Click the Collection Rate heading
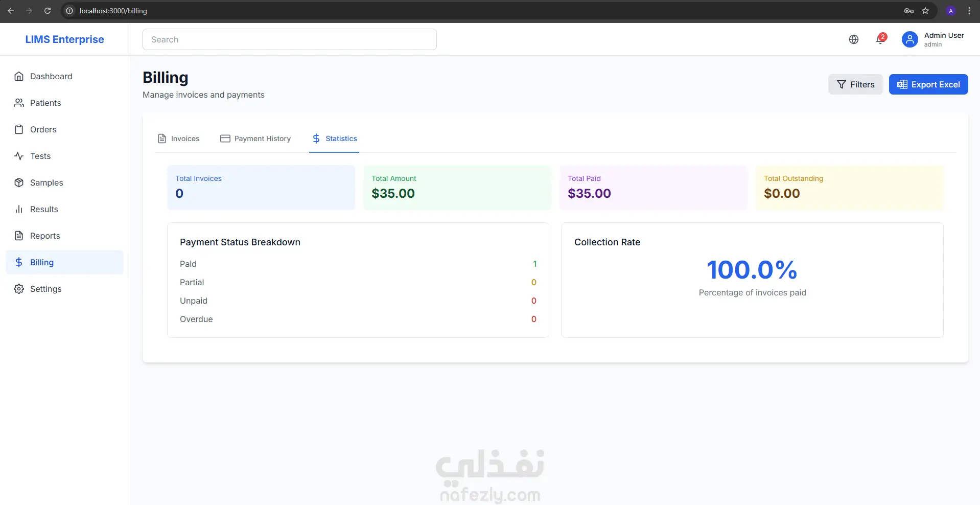980x505 pixels. click(607, 242)
